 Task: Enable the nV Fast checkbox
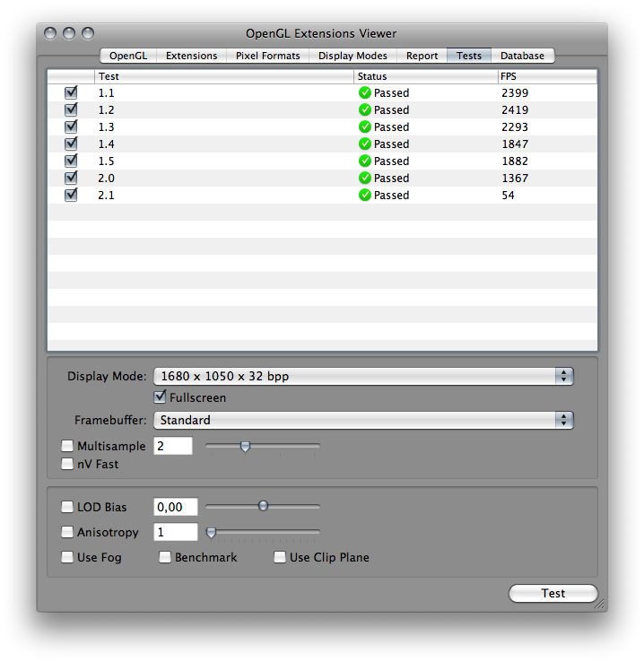pos(67,464)
